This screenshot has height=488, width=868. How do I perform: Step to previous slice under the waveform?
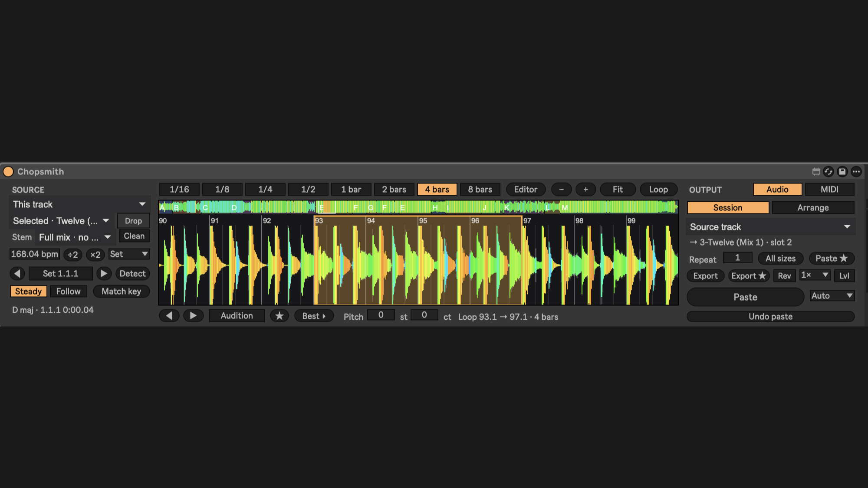tap(169, 316)
